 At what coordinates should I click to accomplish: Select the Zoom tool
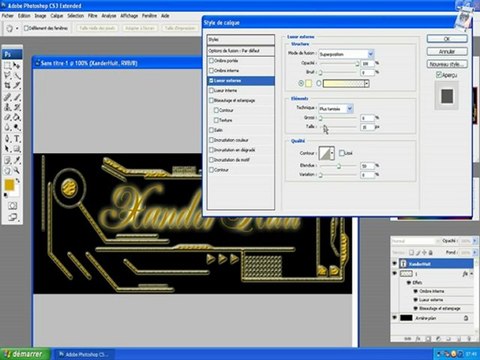(x=17, y=171)
